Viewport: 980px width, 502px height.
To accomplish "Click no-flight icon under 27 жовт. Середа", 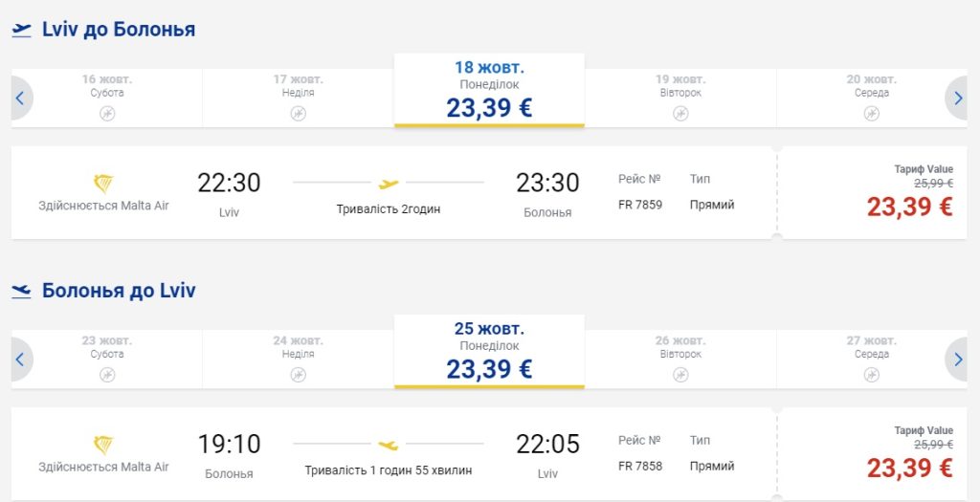I will [871, 375].
